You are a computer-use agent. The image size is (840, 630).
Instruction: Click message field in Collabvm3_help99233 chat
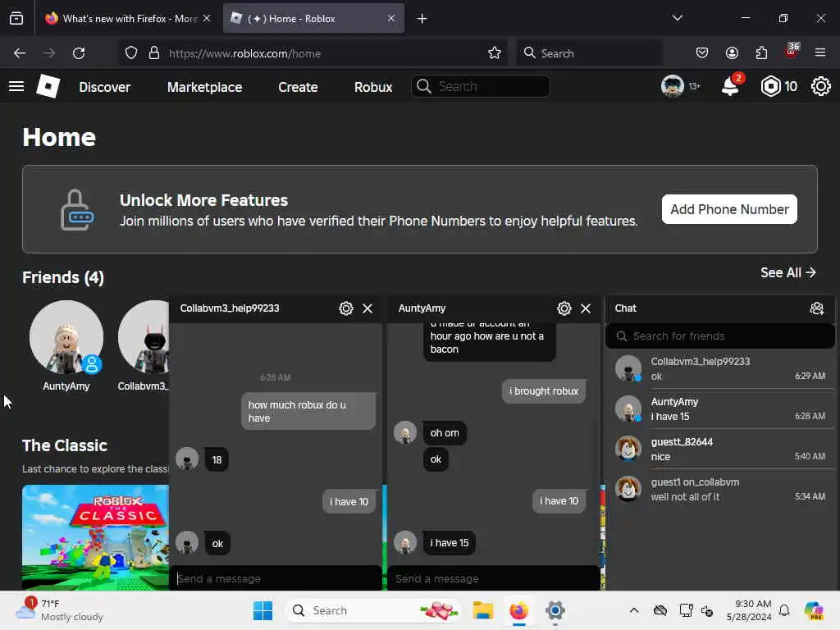(276, 578)
